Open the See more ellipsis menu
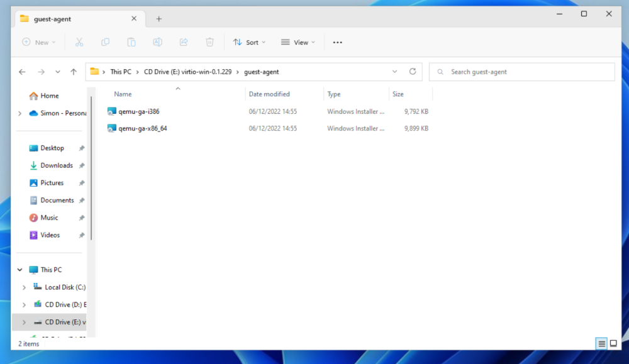 point(337,42)
